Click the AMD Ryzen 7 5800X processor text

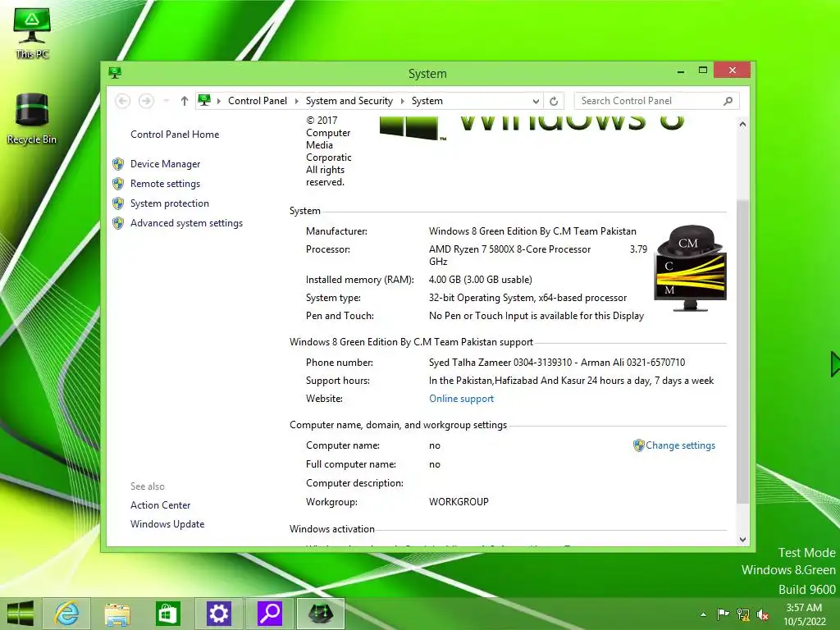point(509,249)
